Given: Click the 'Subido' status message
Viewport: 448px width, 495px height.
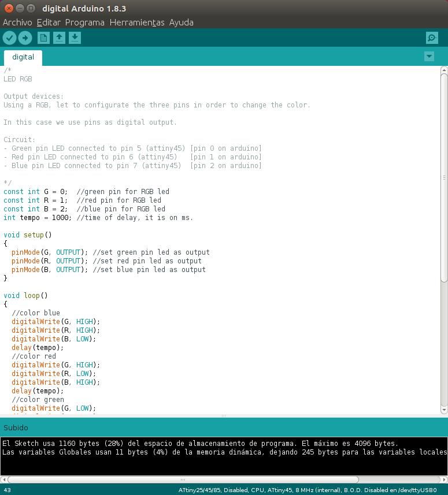Looking at the screenshot, I should tap(16, 427).
